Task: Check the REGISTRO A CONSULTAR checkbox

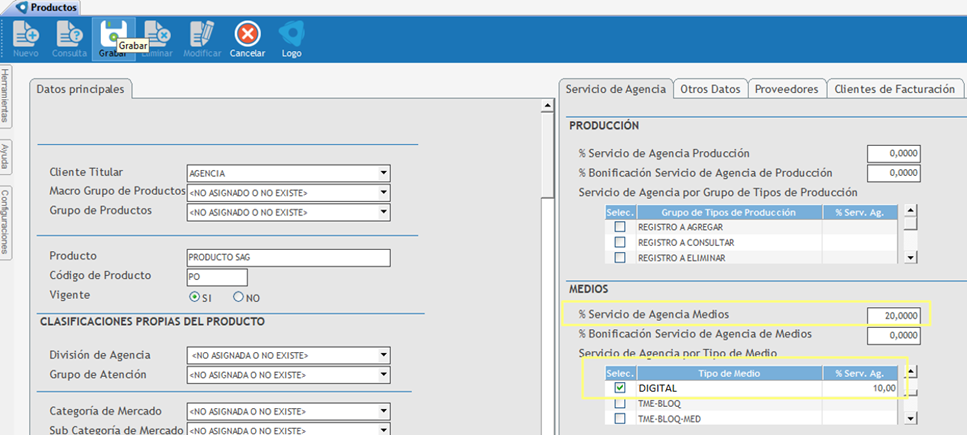Action: pos(620,242)
